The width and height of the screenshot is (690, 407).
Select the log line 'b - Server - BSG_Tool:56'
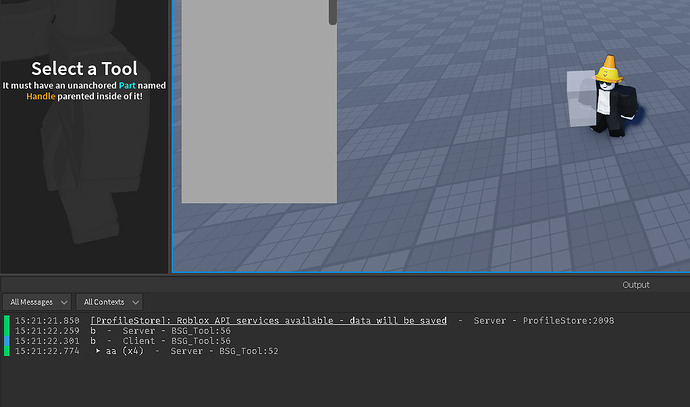tap(161, 331)
